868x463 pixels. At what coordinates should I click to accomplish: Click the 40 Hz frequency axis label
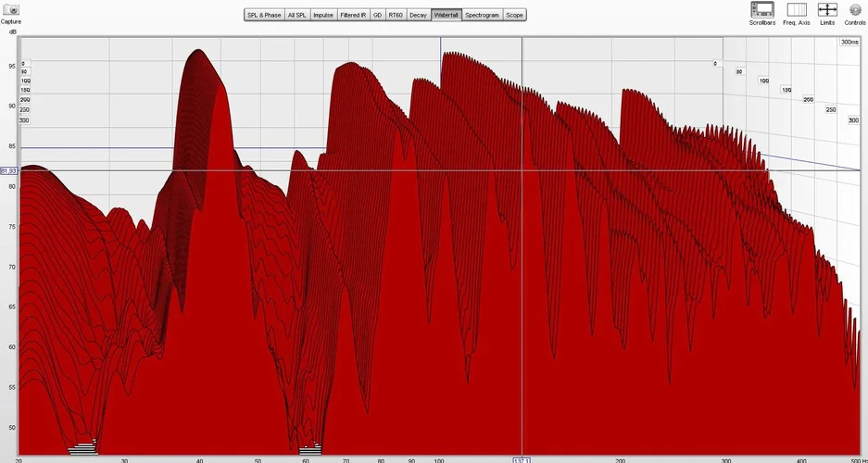pos(199,460)
